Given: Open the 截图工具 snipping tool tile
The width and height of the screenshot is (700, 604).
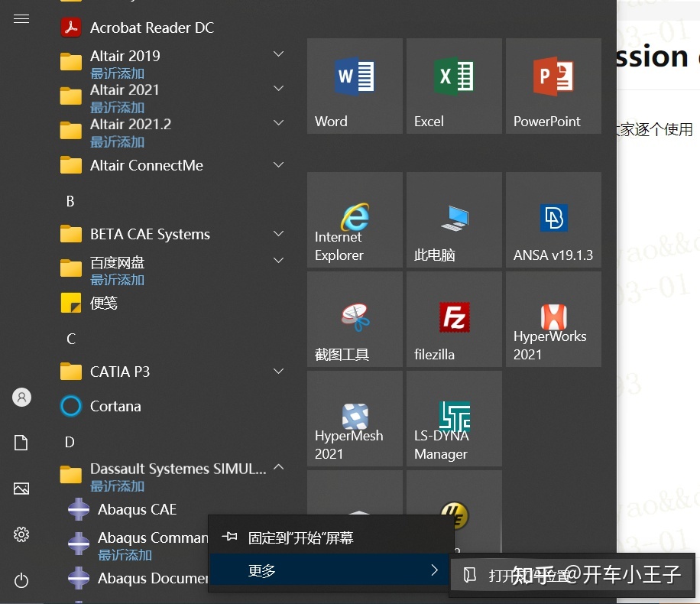Looking at the screenshot, I should (355, 320).
